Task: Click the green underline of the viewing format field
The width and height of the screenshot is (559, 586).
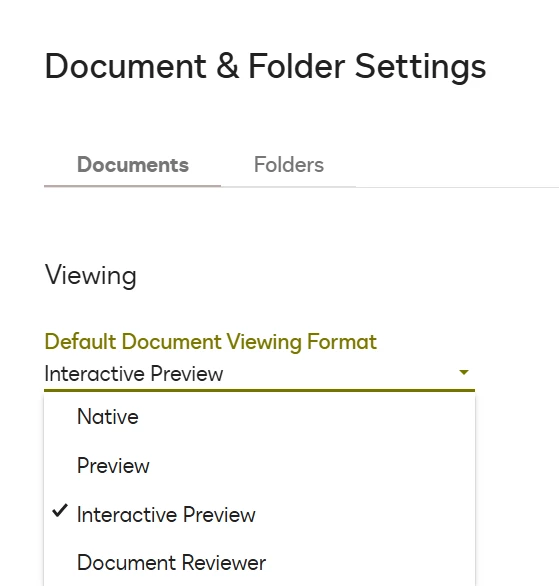Action: pos(259,390)
